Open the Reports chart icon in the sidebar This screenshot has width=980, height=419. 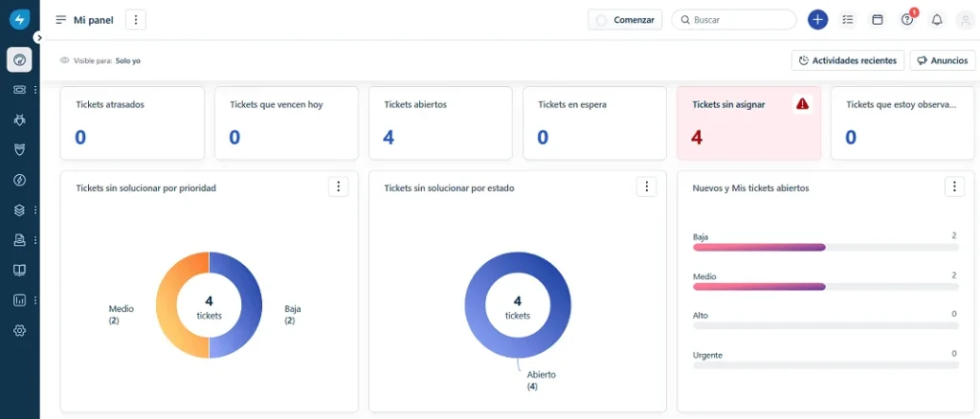pos(19,299)
